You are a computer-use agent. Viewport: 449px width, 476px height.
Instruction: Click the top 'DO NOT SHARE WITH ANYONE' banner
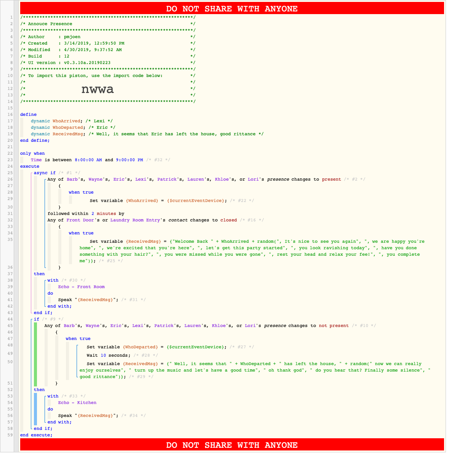tap(232, 8)
